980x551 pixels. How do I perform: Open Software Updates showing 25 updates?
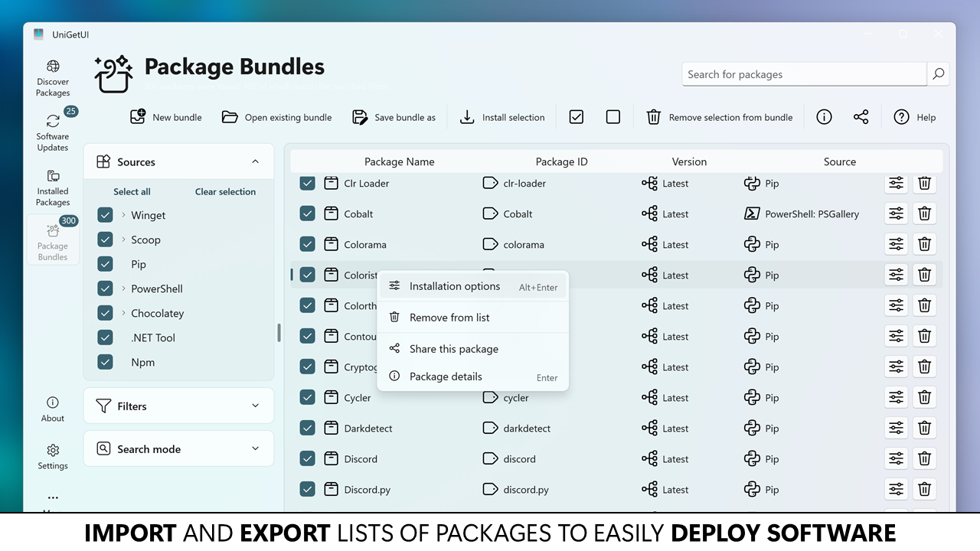(x=52, y=130)
